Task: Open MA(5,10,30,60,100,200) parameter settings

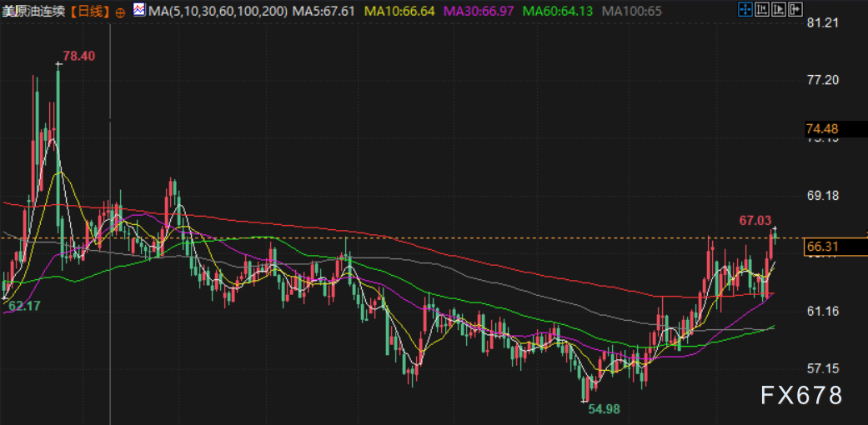Action: tap(218, 12)
